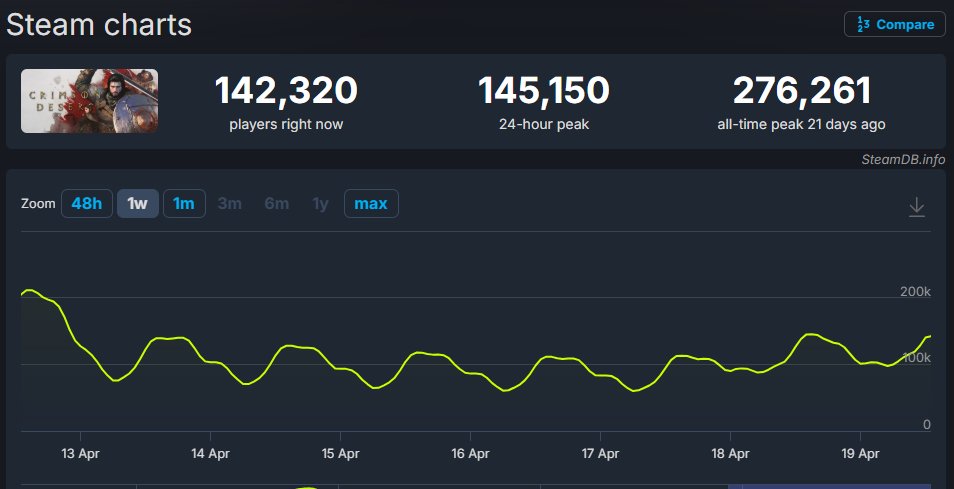Click the 142,320 players right now figure

click(x=286, y=90)
